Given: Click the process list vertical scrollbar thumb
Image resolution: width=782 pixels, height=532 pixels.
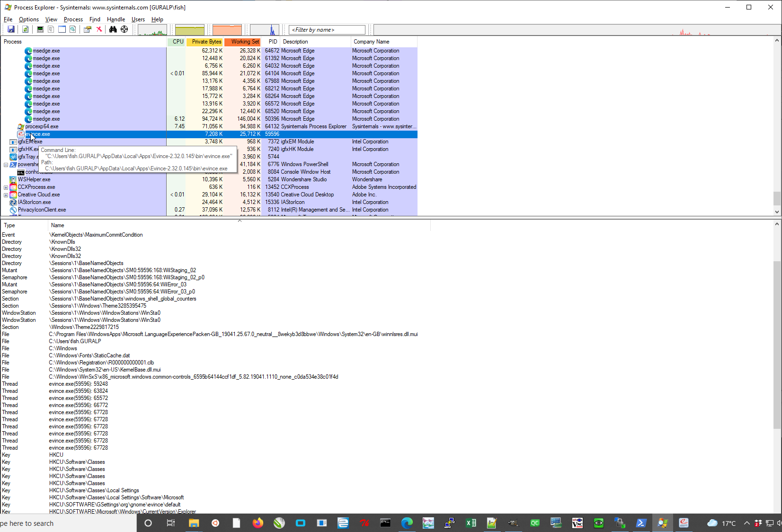Looking at the screenshot, I should (x=777, y=198).
